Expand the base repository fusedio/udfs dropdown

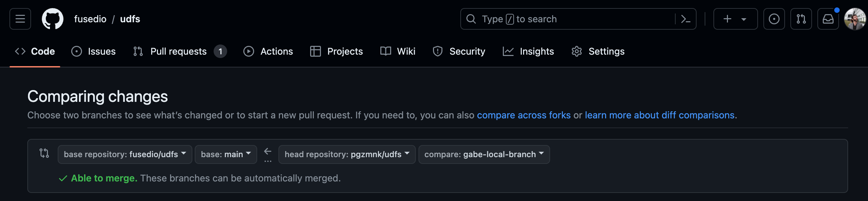point(125,154)
